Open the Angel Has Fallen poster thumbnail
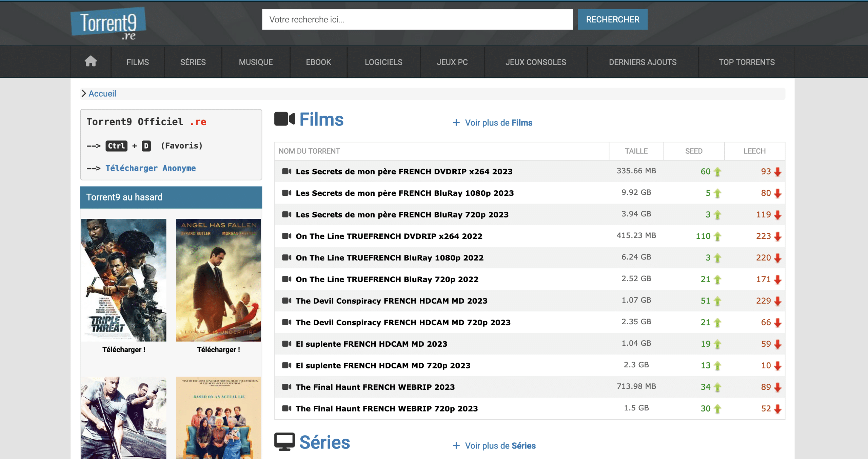 click(218, 280)
